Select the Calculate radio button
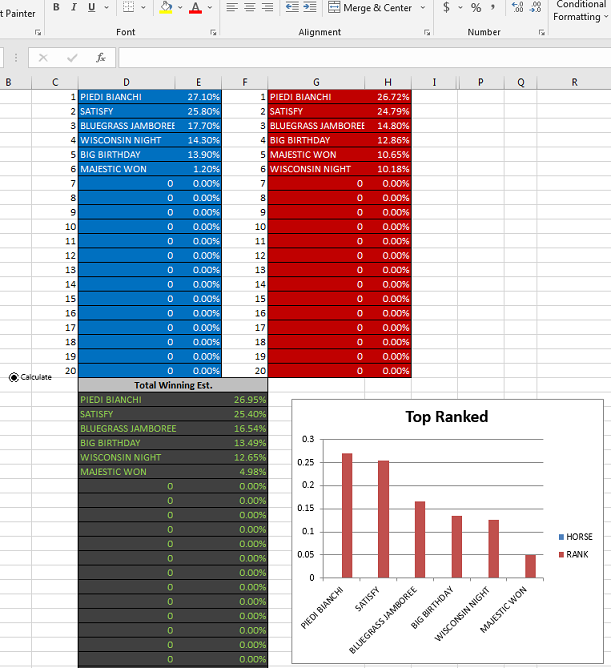 (14, 377)
